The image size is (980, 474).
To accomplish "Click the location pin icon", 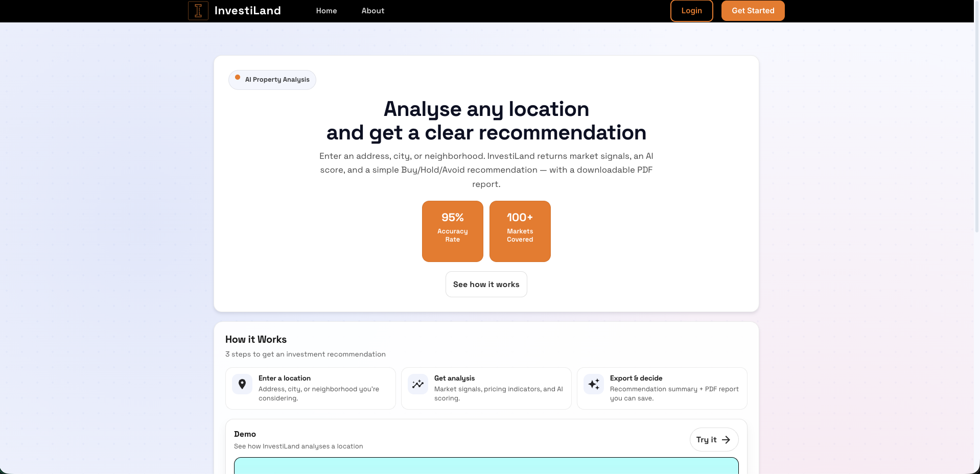I will tap(242, 384).
